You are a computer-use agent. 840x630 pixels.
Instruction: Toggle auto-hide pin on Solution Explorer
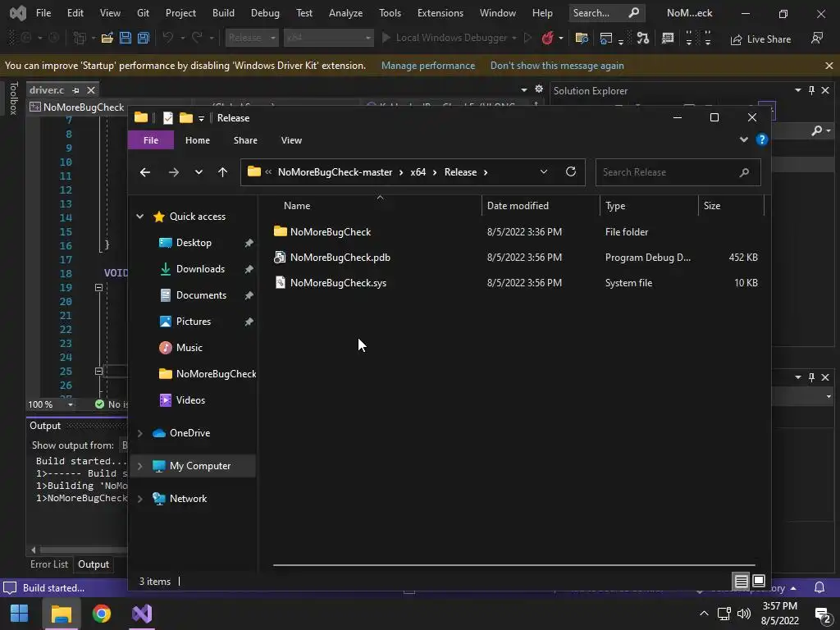coord(811,90)
